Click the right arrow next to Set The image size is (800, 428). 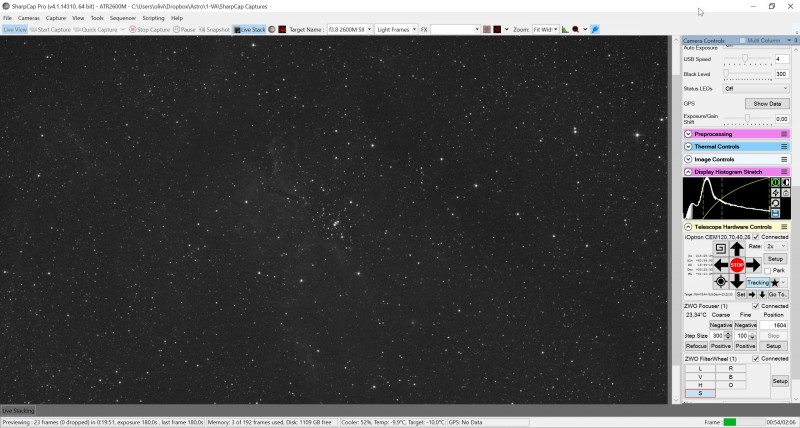[752, 295]
